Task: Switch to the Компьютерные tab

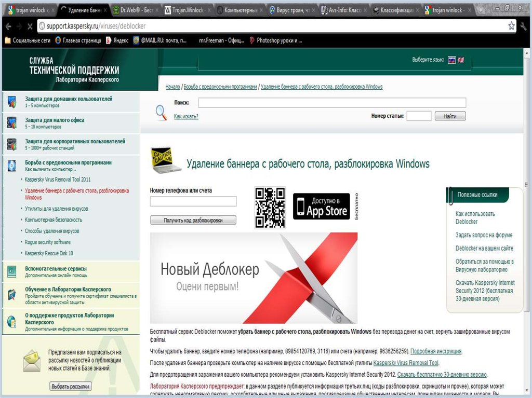Action: pyautogui.click(x=240, y=10)
